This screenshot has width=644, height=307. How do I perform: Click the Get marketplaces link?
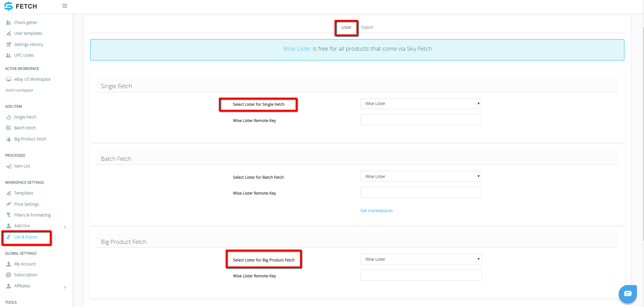(x=376, y=211)
